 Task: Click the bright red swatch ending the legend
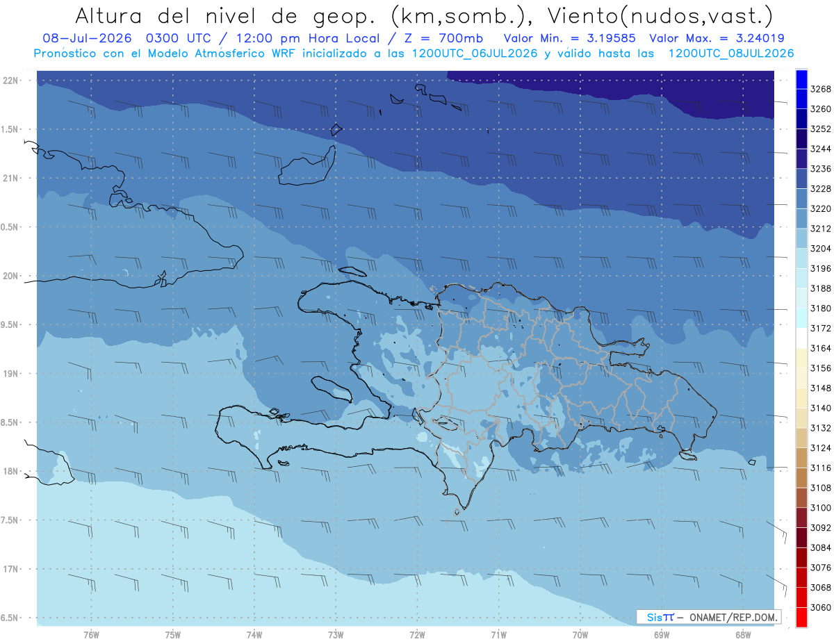[801, 617]
